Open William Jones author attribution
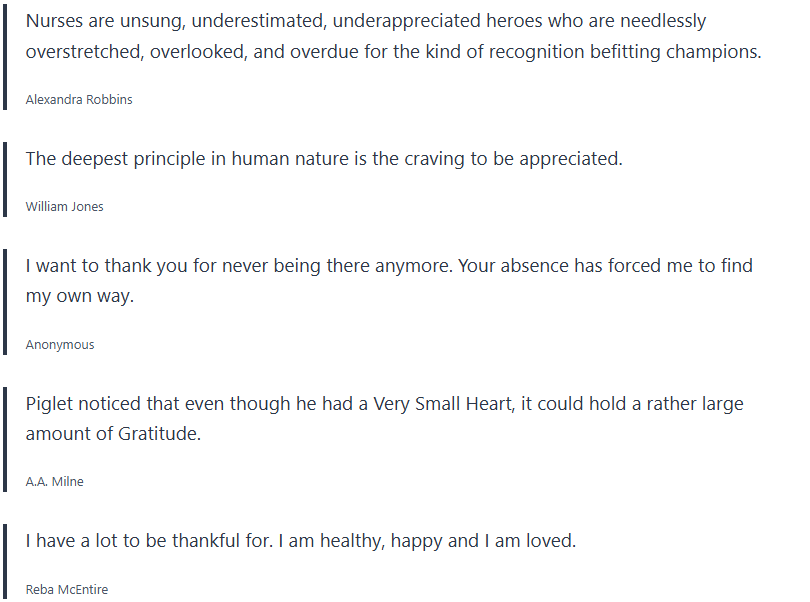 pyautogui.click(x=65, y=207)
